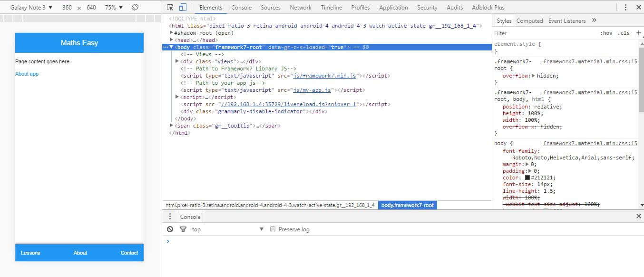Open the body rule's framework7.material.min.css:15 link
Viewport: 644px width, 277px height.
590,143
